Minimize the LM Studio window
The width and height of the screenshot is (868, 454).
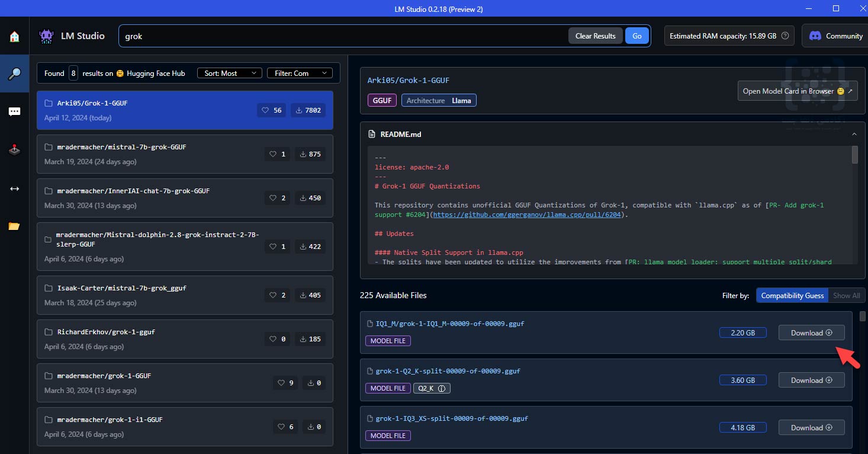pos(808,8)
